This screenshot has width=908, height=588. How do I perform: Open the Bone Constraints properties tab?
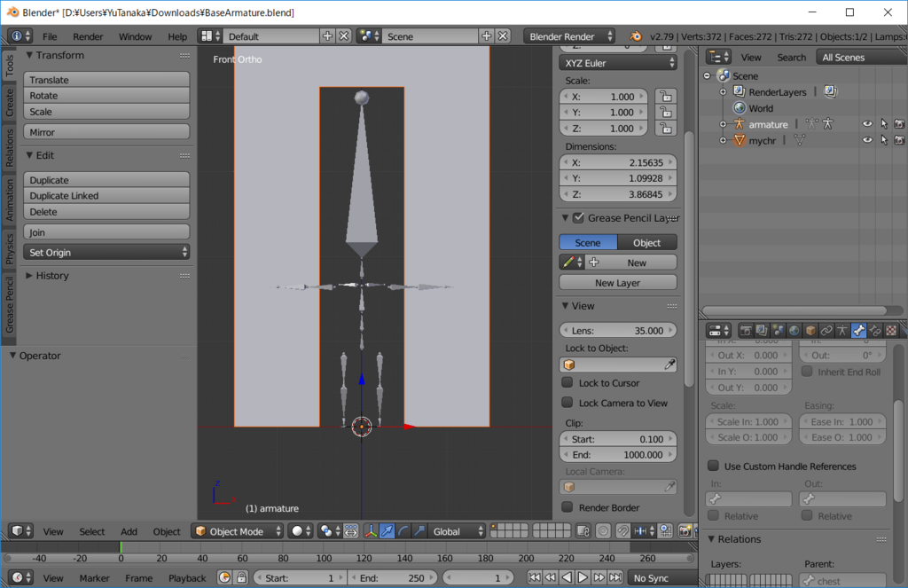(x=875, y=331)
